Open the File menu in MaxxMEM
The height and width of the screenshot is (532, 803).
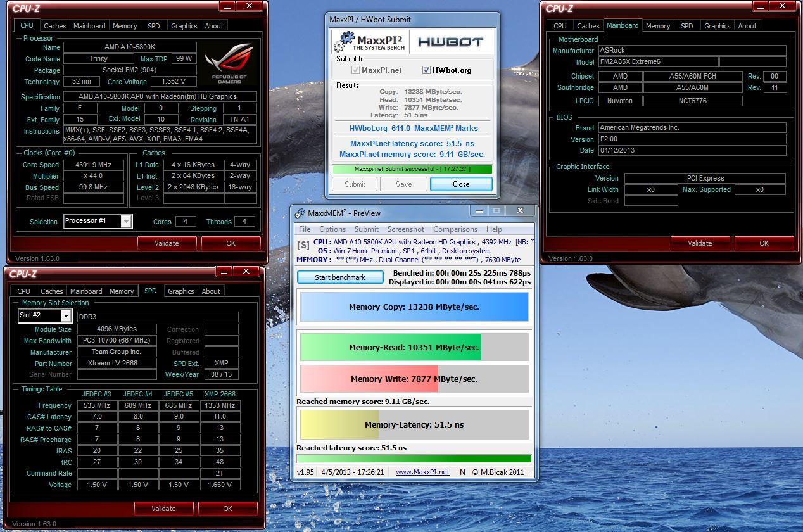[305, 229]
